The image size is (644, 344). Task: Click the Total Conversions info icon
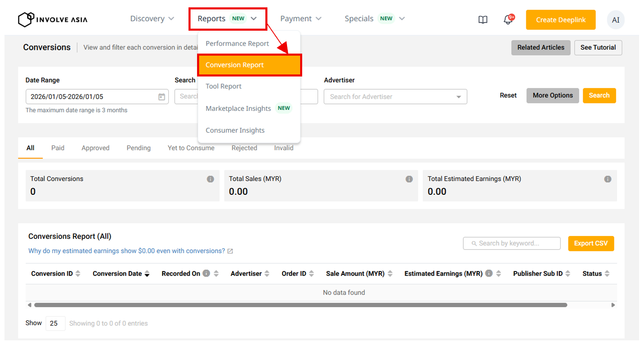click(210, 179)
